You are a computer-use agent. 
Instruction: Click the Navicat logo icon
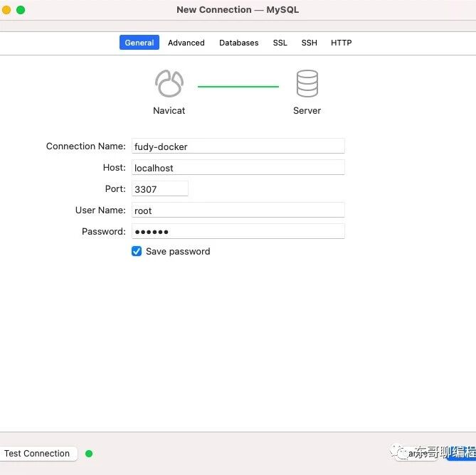click(169, 83)
